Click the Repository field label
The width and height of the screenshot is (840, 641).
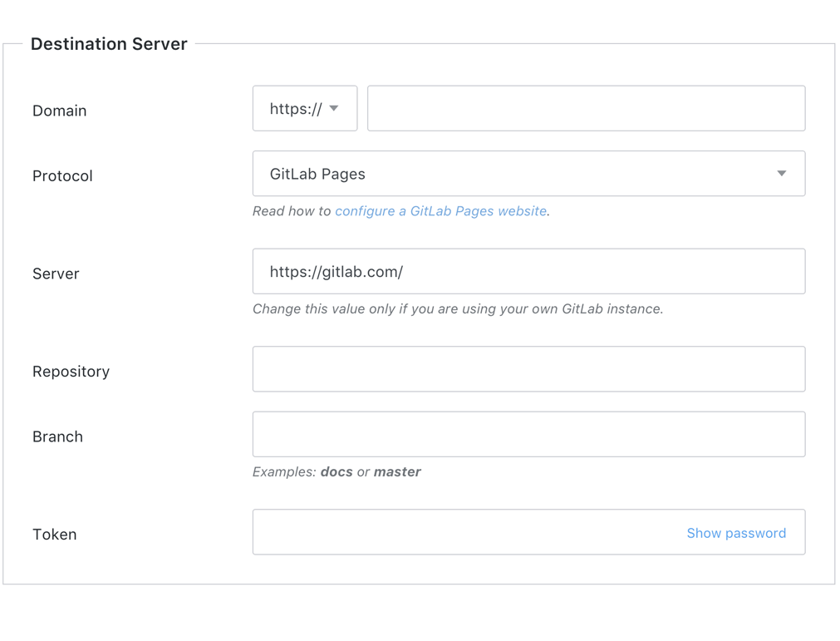point(71,372)
